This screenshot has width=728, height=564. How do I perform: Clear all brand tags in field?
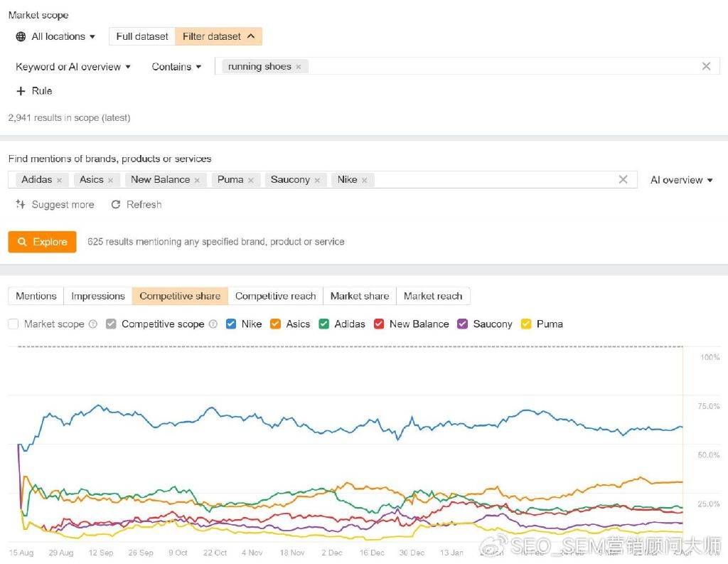click(x=623, y=179)
